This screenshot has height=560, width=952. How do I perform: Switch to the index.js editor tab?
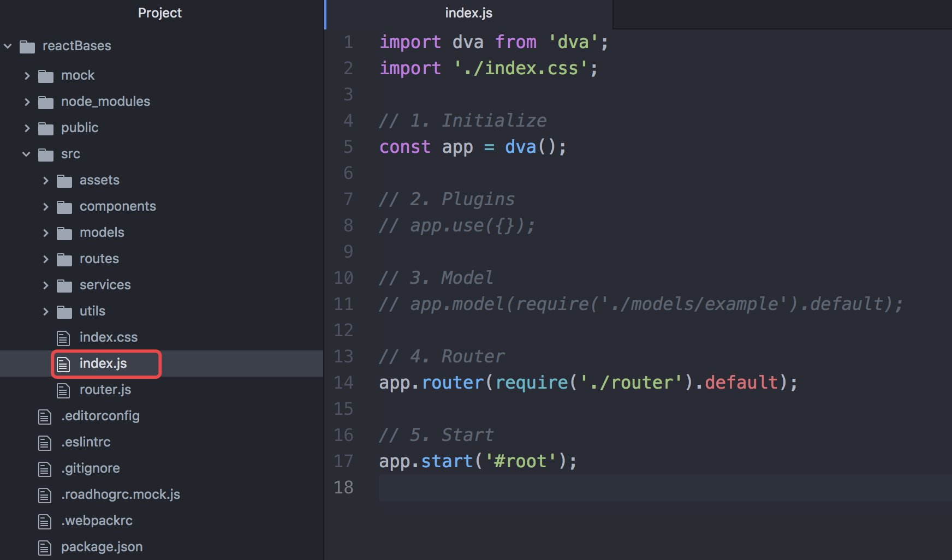click(468, 13)
